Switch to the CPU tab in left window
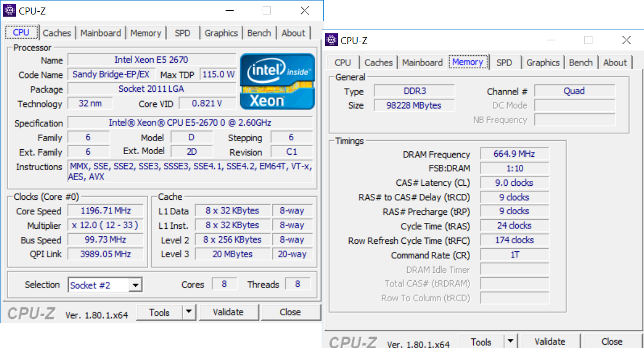Image resolution: width=644 pixels, height=348 pixels. point(21,32)
